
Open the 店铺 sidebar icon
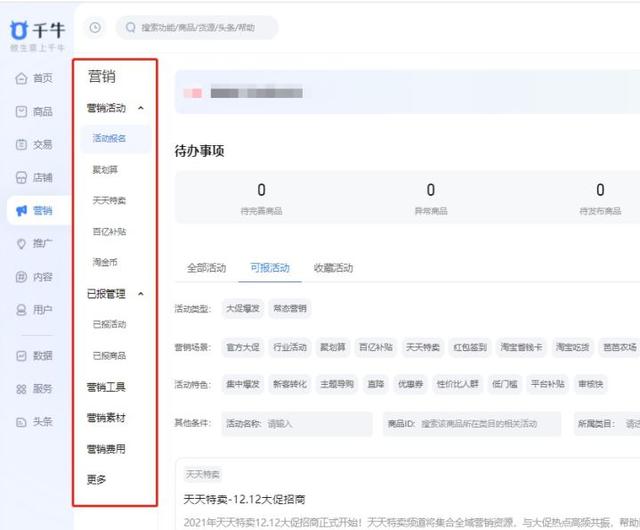[x=21, y=178]
